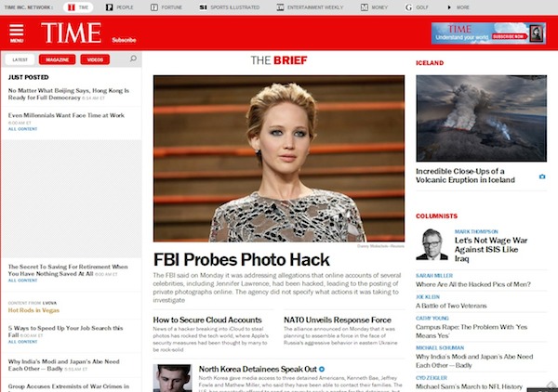Screen dimensions: 558x392
Task: Click The Brief heading
Action: tap(279, 60)
